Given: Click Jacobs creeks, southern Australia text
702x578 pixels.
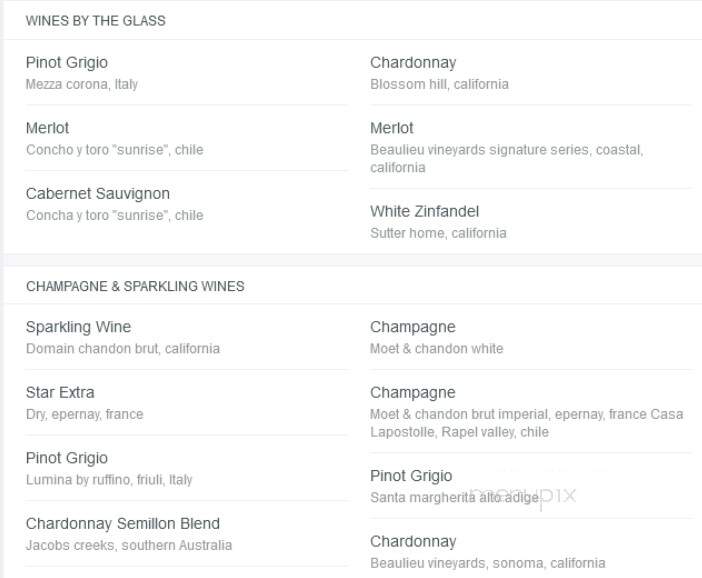Looking at the screenshot, I should tap(129, 545).
